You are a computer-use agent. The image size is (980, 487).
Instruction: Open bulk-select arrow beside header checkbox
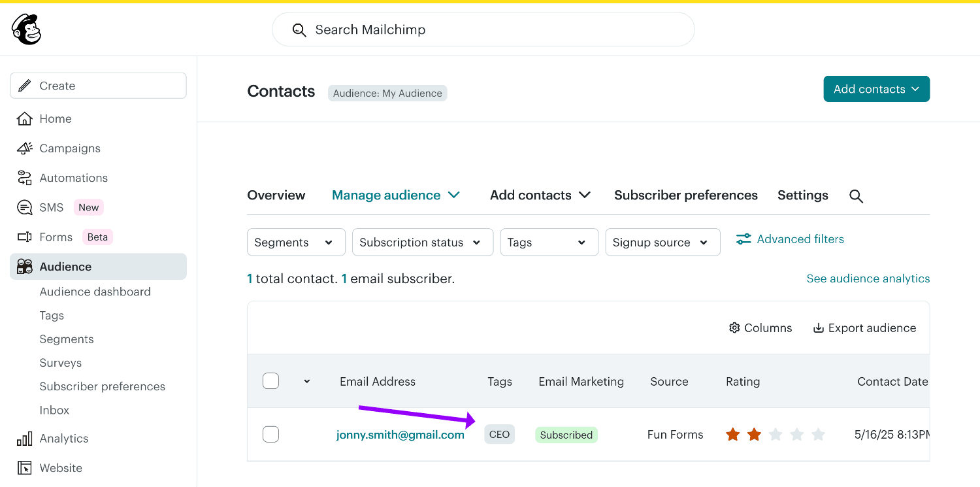[x=307, y=382]
